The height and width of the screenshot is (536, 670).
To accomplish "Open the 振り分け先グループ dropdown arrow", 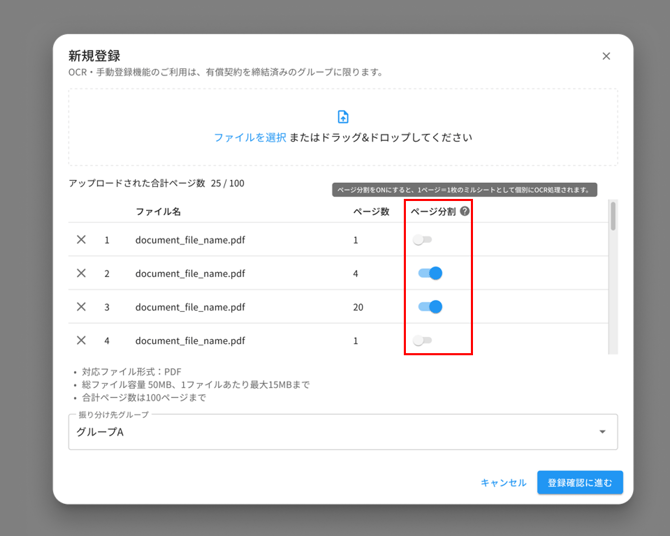I will point(602,432).
